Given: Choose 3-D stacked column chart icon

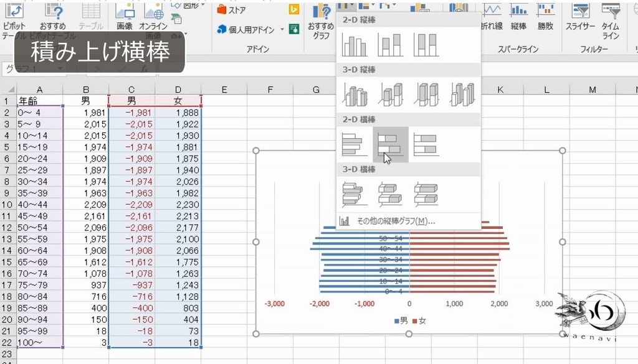Looking at the screenshot, I should click(x=390, y=94).
